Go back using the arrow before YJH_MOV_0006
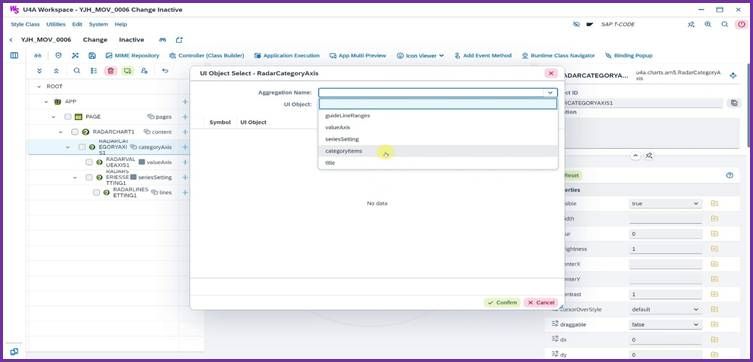 pyautogui.click(x=11, y=40)
